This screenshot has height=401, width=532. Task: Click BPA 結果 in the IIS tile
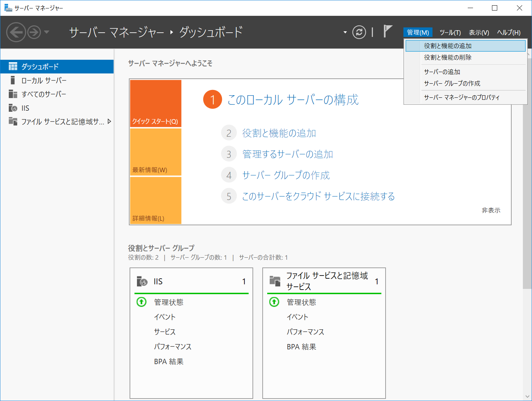click(169, 362)
